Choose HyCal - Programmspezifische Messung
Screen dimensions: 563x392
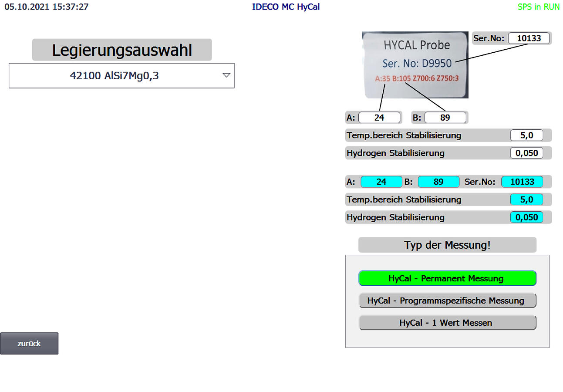(x=447, y=301)
